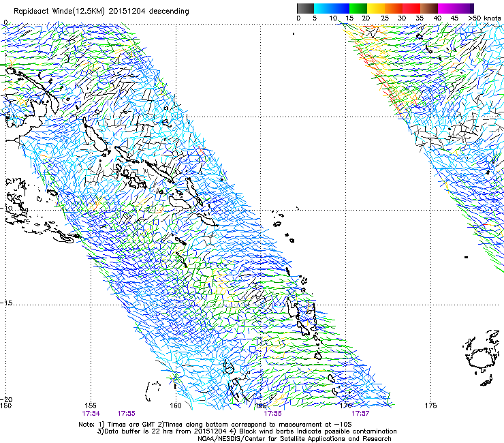
Task: Click the "NOAA/NESDIS/Center for Satellite Applications" credit line
Action: pos(294,439)
